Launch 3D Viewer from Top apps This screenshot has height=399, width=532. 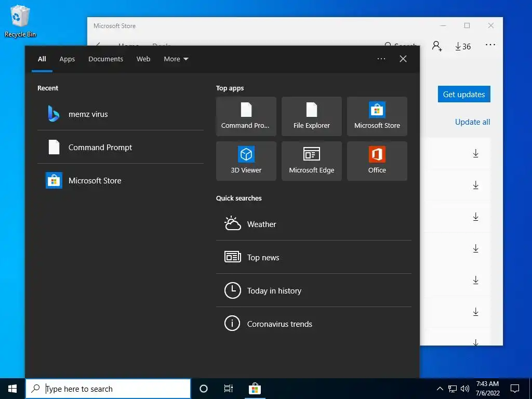(x=246, y=161)
